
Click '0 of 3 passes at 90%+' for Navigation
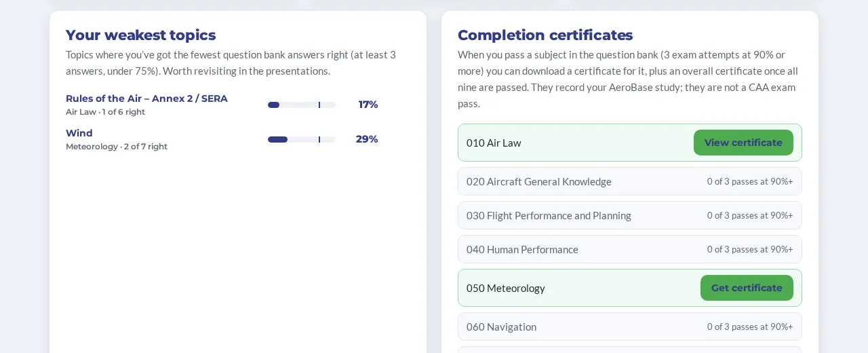(x=750, y=327)
